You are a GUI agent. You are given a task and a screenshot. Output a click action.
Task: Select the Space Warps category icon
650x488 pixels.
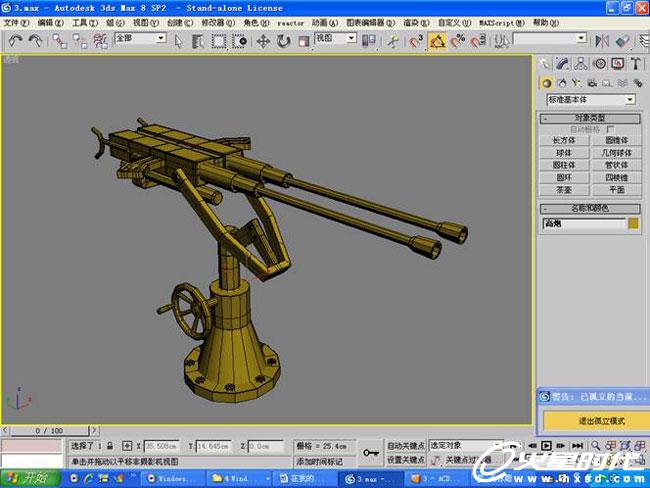623,83
